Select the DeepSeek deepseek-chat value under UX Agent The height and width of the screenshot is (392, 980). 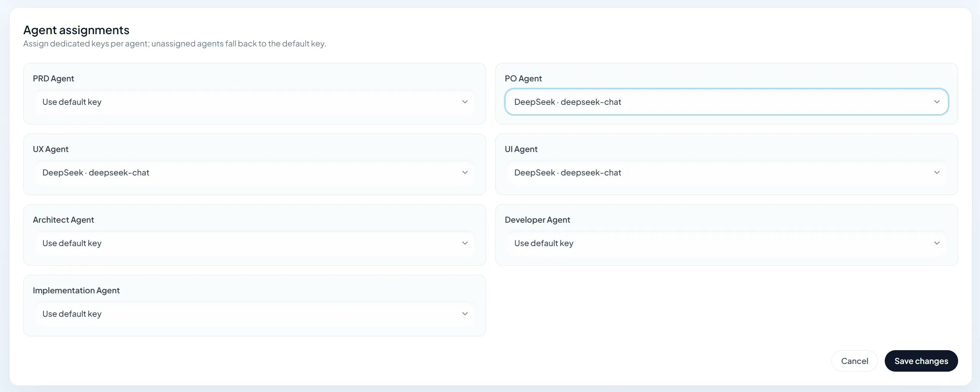pos(95,172)
